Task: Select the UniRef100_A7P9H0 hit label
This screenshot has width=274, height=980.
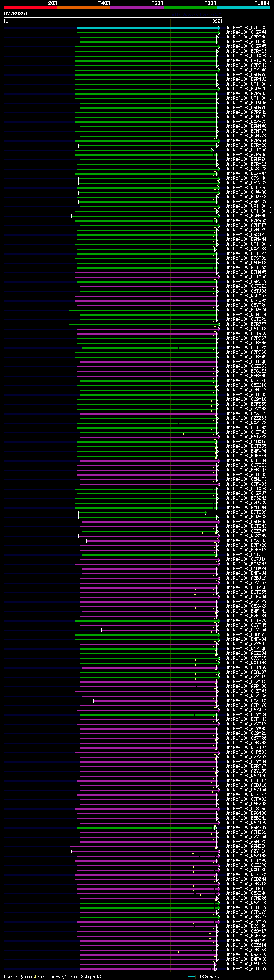Action: 246,37
